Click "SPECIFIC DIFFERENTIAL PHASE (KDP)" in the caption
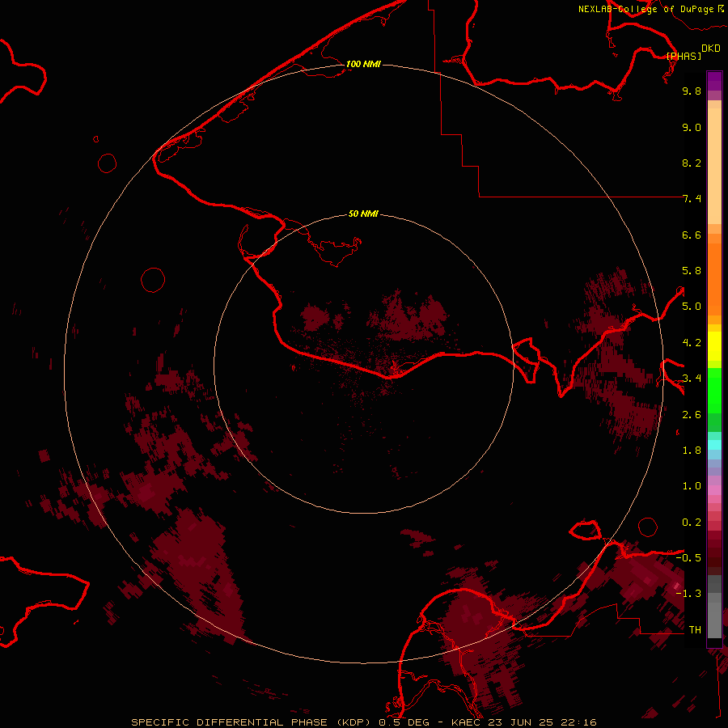Screen dimensions: 728x728 click(x=252, y=722)
